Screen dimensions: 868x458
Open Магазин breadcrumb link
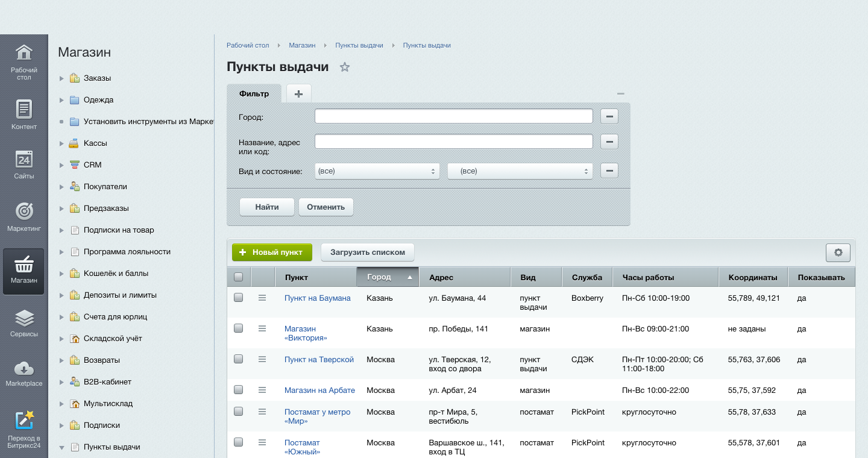[x=302, y=45]
